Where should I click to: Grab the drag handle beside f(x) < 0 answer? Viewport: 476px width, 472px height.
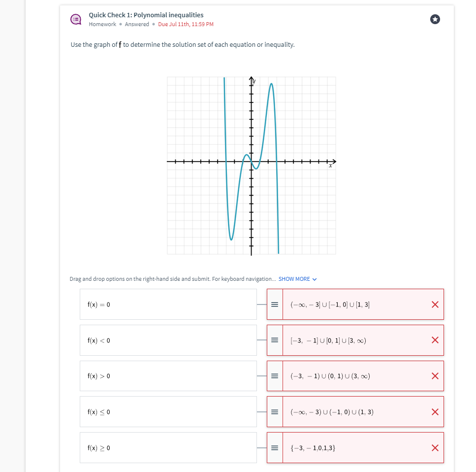[x=274, y=340]
